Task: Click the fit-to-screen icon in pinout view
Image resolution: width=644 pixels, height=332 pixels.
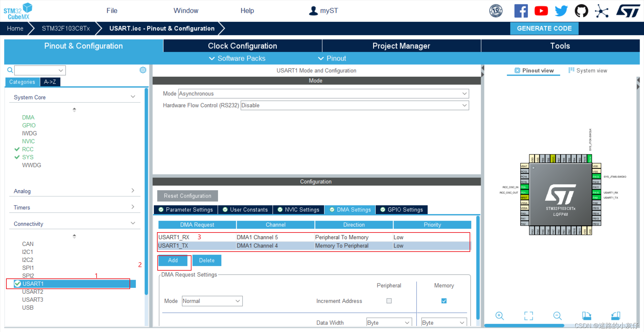Action: point(529,316)
